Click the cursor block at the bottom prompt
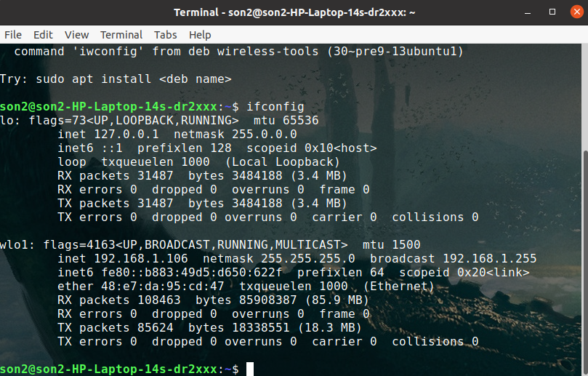This screenshot has width=588, height=376. 250,369
